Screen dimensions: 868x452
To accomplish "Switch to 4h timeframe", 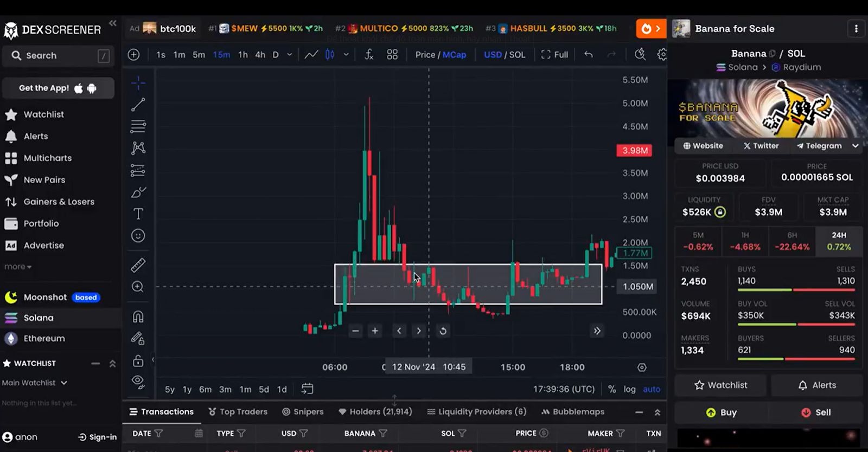I will (x=260, y=55).
